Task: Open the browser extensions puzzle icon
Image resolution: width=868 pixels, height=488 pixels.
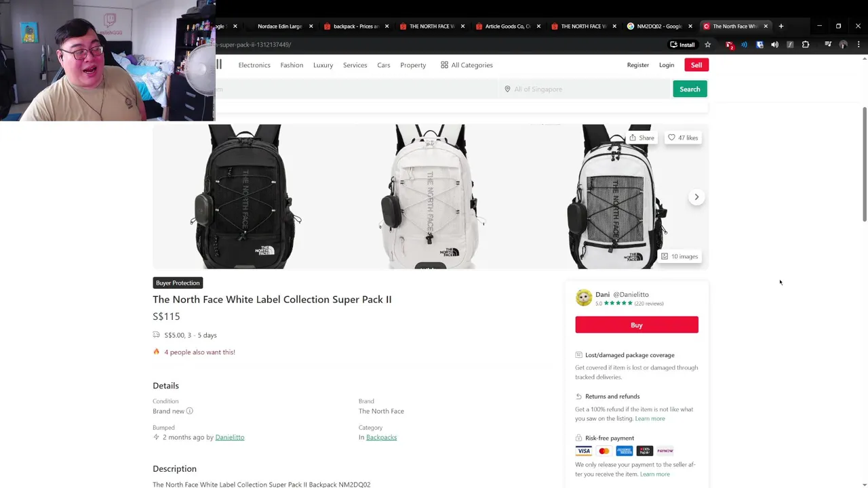Action: (x=806, y=45)
